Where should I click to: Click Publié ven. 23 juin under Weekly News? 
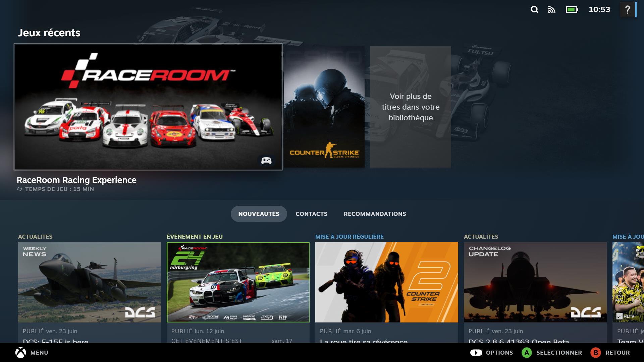(x=50, y=331)
